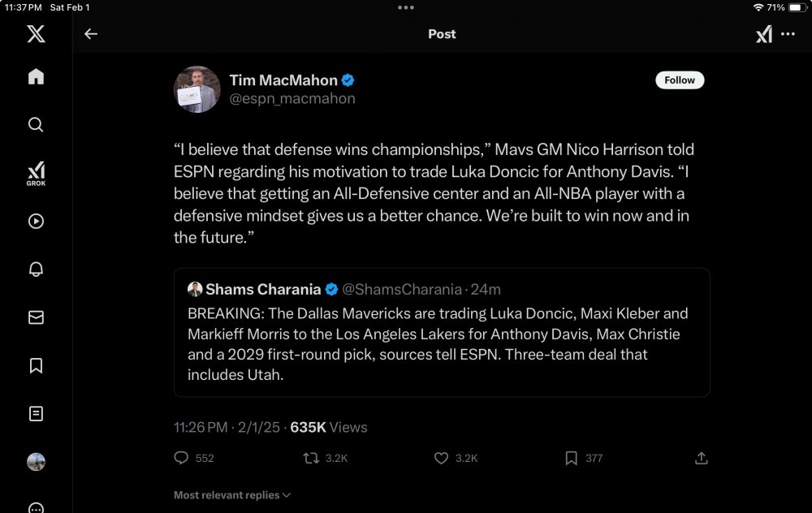
Task: Go back with the arrow button
Action: coord(91,34)
